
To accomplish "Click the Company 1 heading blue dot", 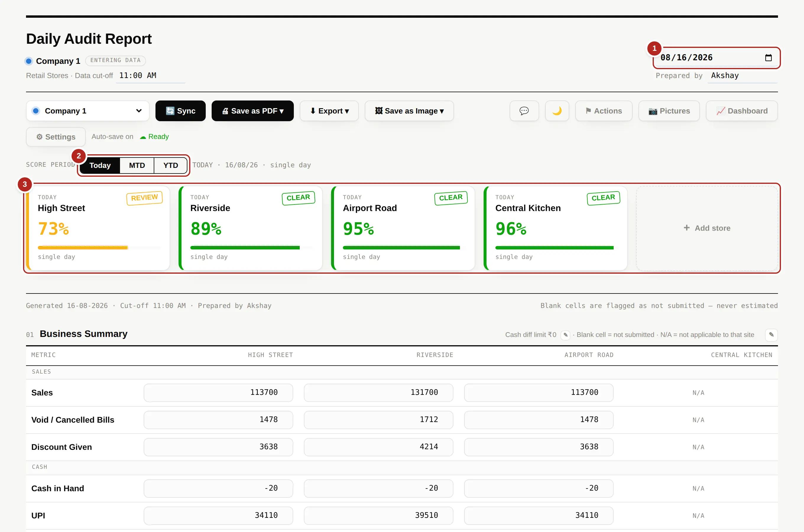I will (x=29, y=61).
